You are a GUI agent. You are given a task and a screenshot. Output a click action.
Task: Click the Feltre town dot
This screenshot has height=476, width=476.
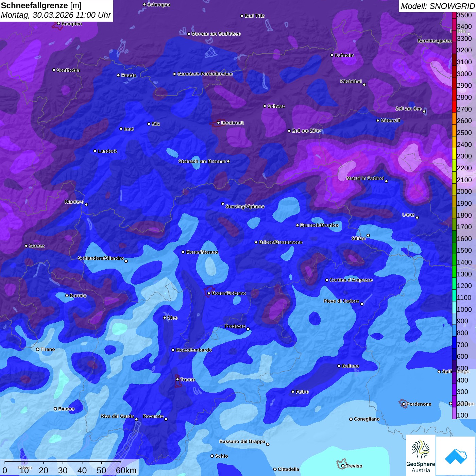click(293, 392)
